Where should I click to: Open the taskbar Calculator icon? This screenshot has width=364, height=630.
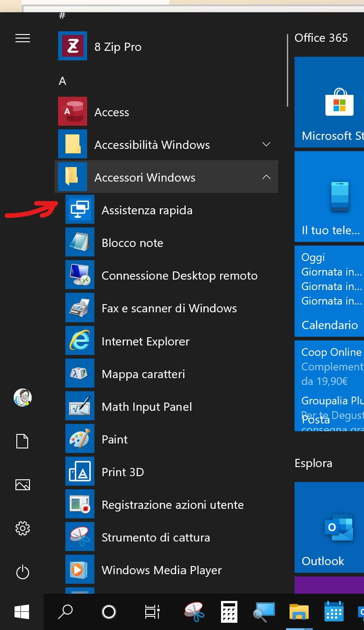(229, 612)
